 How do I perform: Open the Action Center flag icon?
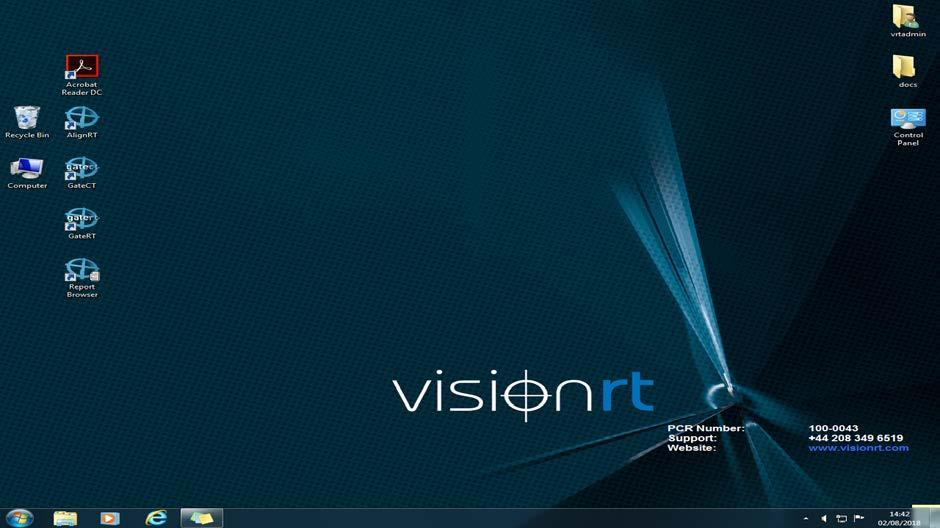(x=859, y=518)
